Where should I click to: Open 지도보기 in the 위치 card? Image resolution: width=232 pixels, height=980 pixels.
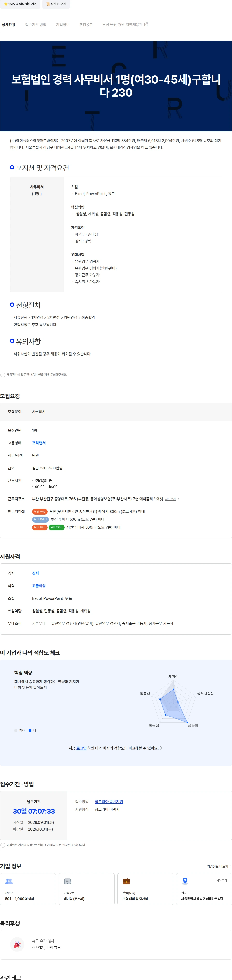click(222, 880)
